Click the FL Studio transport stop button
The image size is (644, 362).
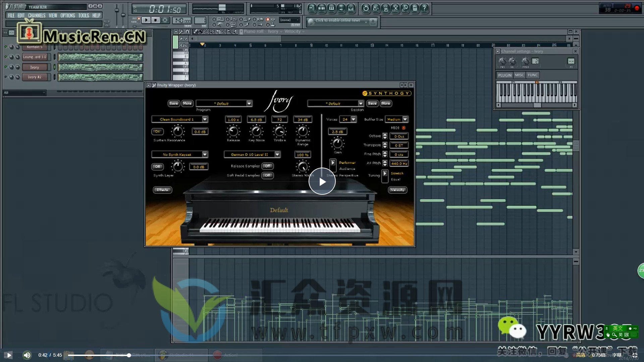pyautogui.click(x=156, y=20)
